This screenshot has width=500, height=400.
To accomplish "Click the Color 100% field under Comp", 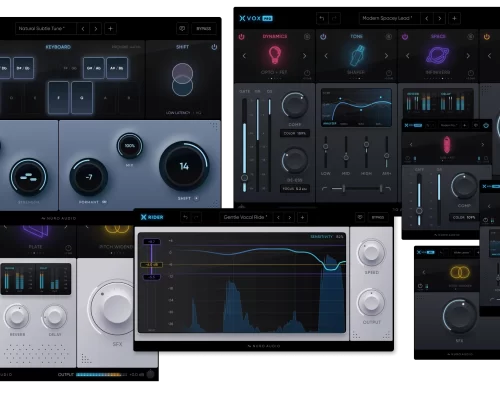I will 295,133.
